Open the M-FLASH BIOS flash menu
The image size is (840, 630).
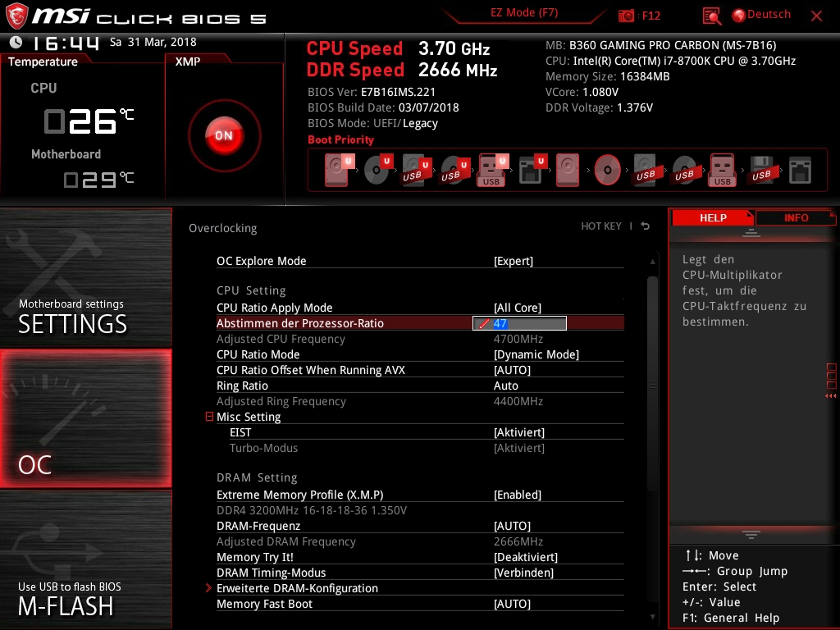[x=85, y=559]
